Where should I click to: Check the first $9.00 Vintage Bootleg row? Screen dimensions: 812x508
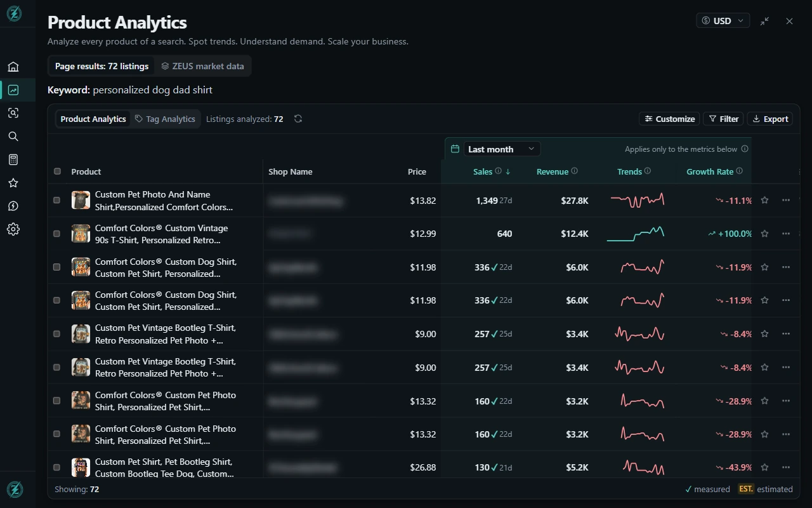pyautogui.click(x=56, y=334)
